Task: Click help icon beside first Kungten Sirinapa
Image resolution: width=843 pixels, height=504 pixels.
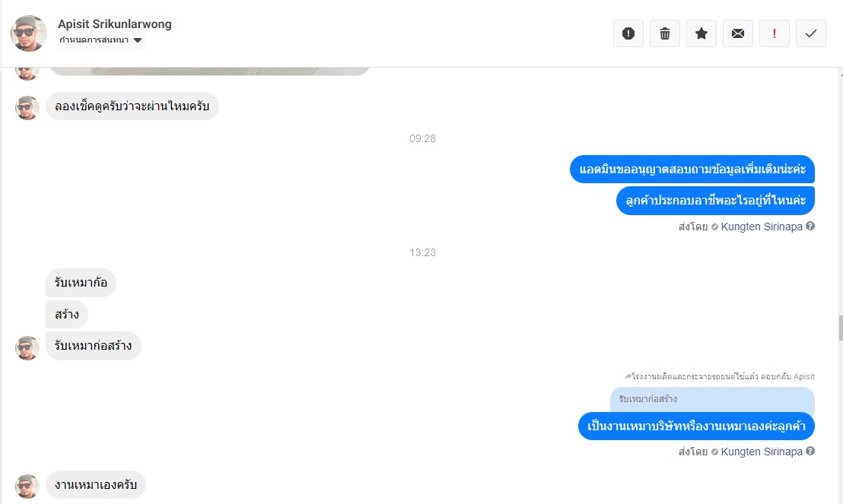Action: coord(810,227)
